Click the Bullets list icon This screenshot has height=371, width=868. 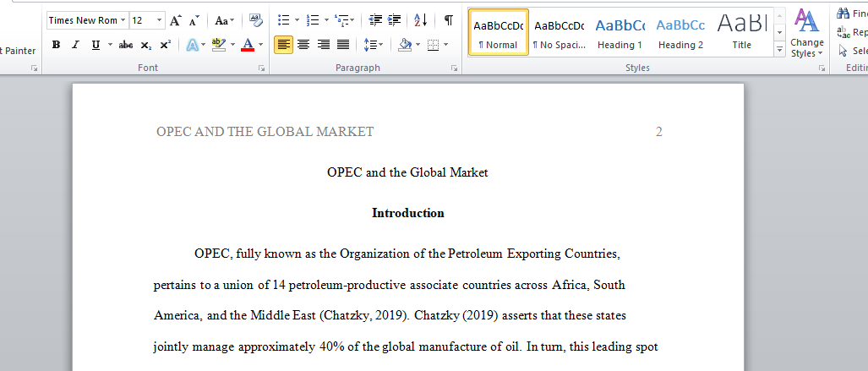(283, 20)
